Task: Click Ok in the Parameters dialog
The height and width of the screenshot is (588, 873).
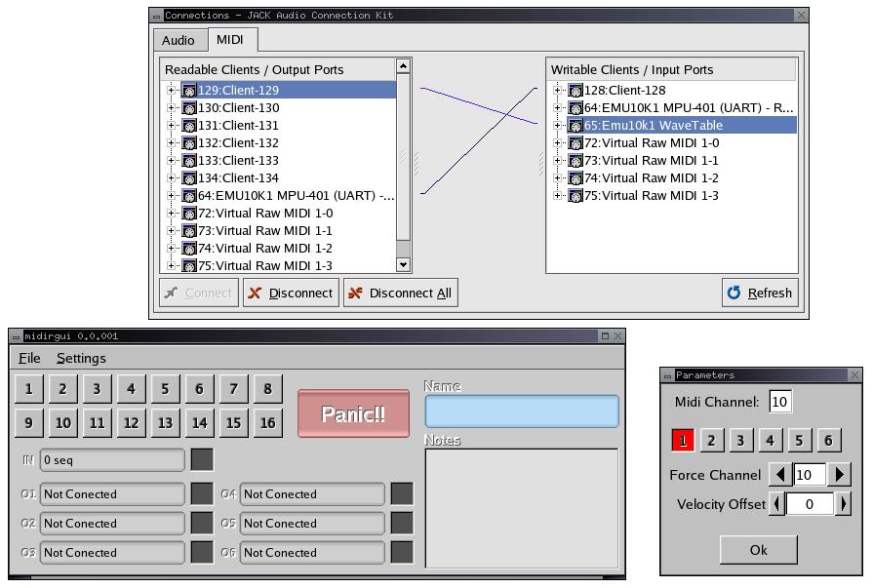Action: pos(758,550)
